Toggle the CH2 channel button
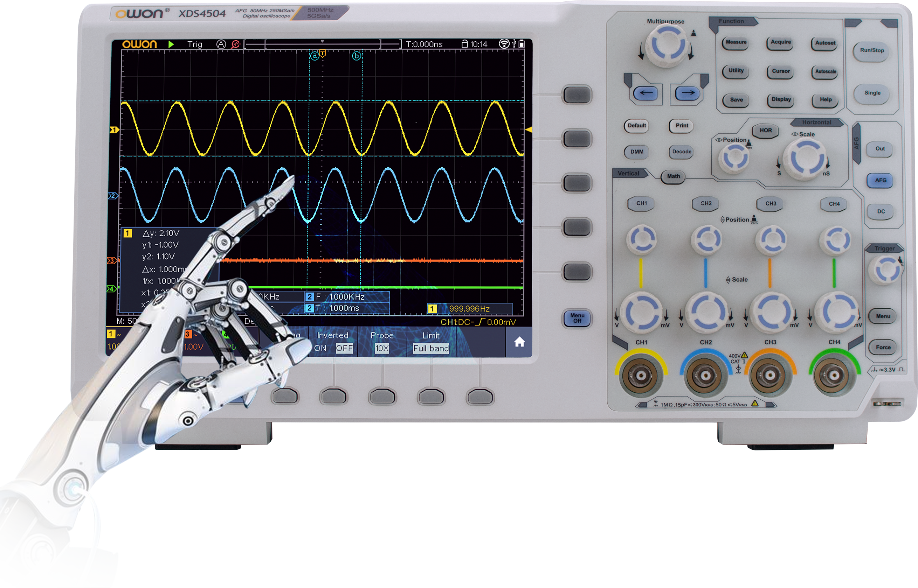This screenshot has width=918, height=588. click(x=706, y=203)
